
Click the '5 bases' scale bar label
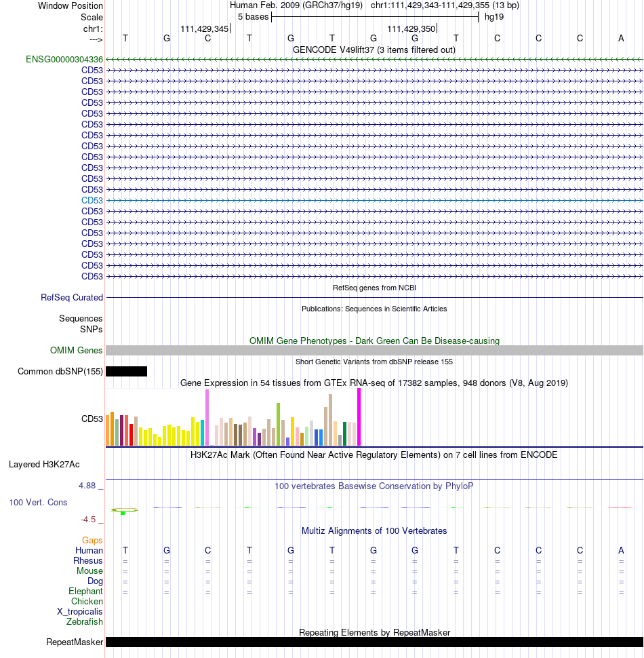coord(253,17)
